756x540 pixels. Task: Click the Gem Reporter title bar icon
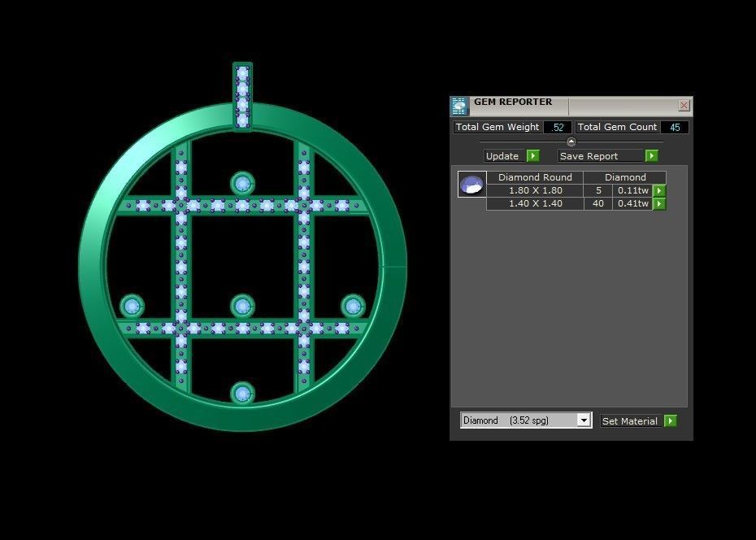click(x=460, y=105)
